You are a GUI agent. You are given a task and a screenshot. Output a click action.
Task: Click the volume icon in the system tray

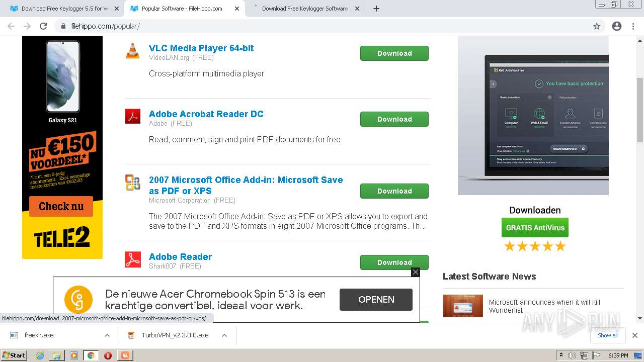[572, 355]
